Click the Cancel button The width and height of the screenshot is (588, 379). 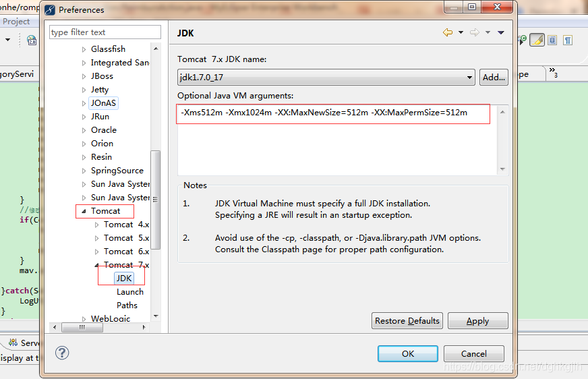[x=474, y=354]
